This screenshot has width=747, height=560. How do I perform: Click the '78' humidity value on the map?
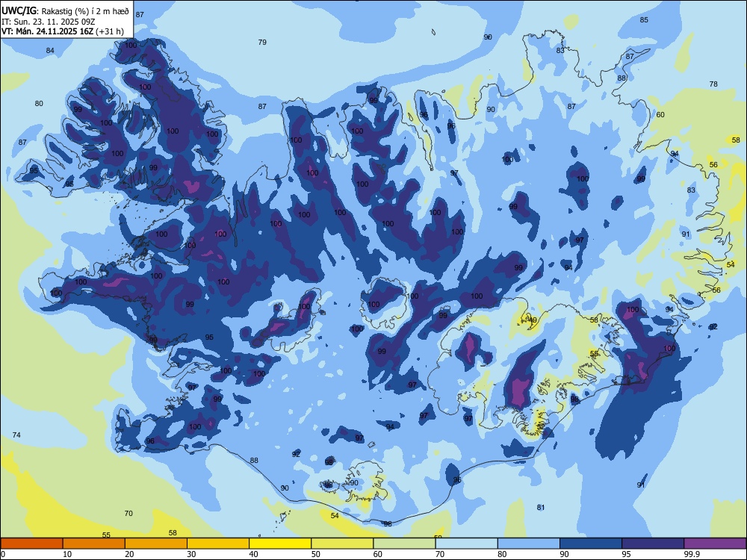point(713,84)
